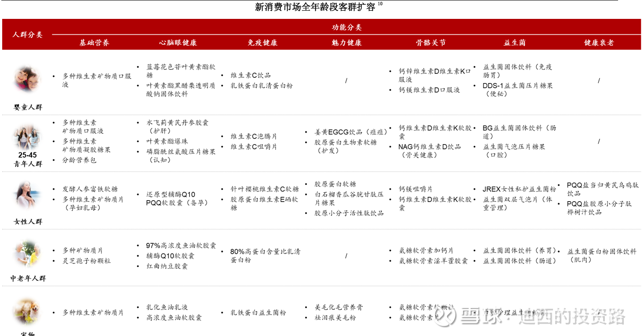Click "PQQ盐当归黄芪乌鸡肽饮品" item
Image resolution: width=644 pixels, height=336 pixels.
[x=602, y=189]
